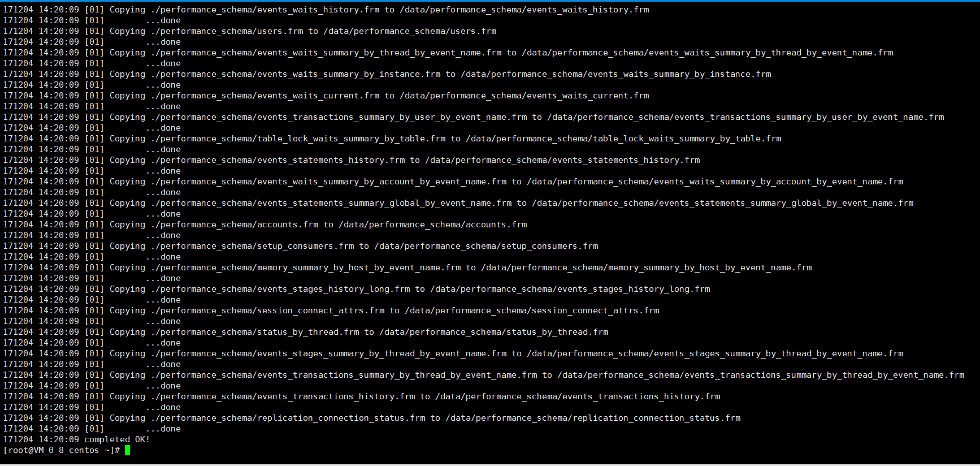The height and width of the screenshot is (466, 980).
Task: Click source path './performance_schema/accounts.frm'
Action: tap(235, 225)
